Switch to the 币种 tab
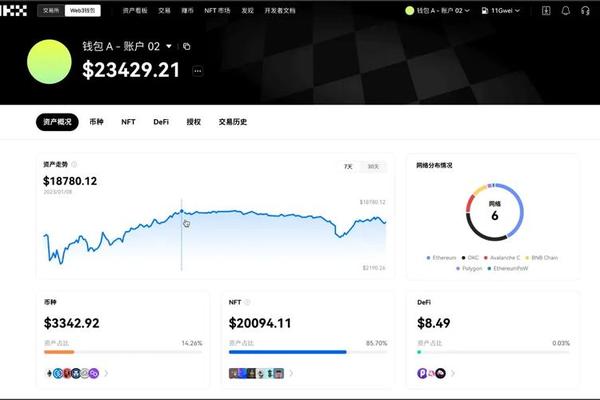This screenshot has width=600, height=400. click(x=96, y=122)
